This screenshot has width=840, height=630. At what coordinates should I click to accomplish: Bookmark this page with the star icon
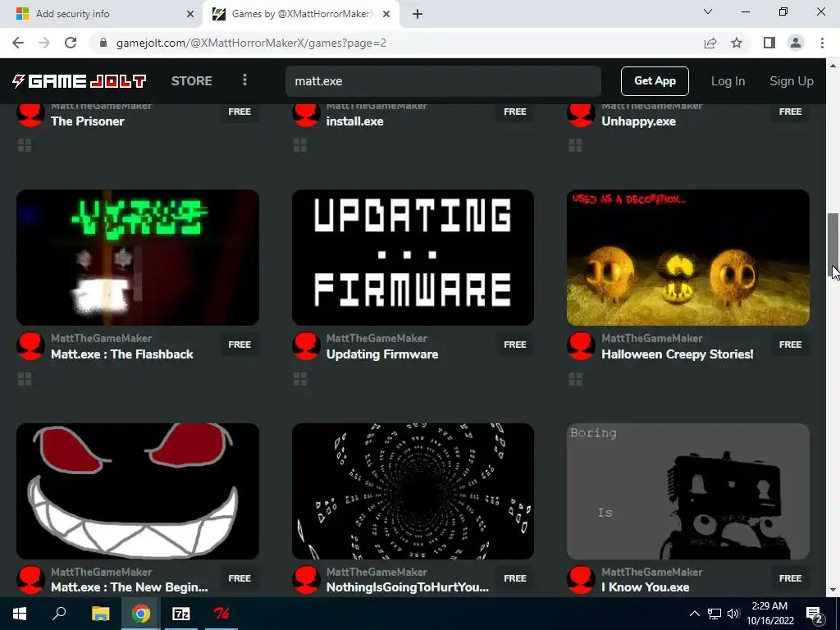tap(737, 43)
